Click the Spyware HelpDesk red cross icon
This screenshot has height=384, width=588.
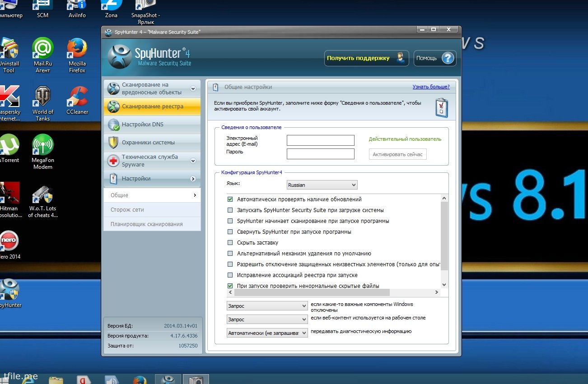tap(113, 161)
